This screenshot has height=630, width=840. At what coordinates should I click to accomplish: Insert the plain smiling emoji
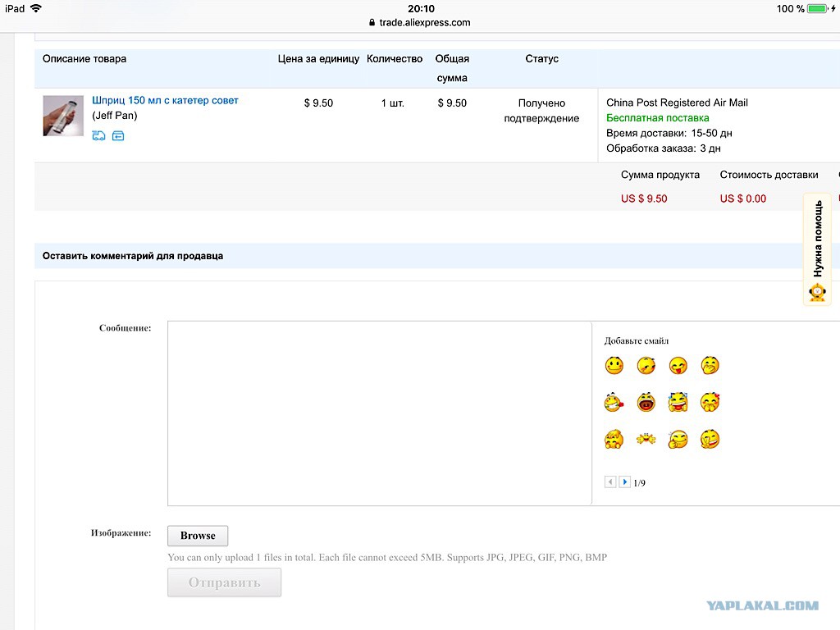(614, 366)
